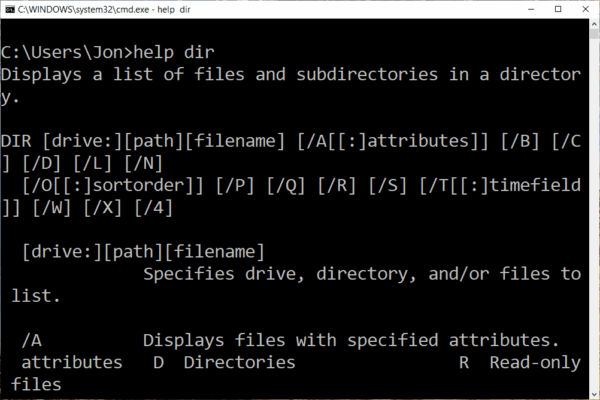Viewport: 600px width, 400px height.
Task: Click '[/A[[:]attributes]]' in syntax line
Action: (393, 141)
